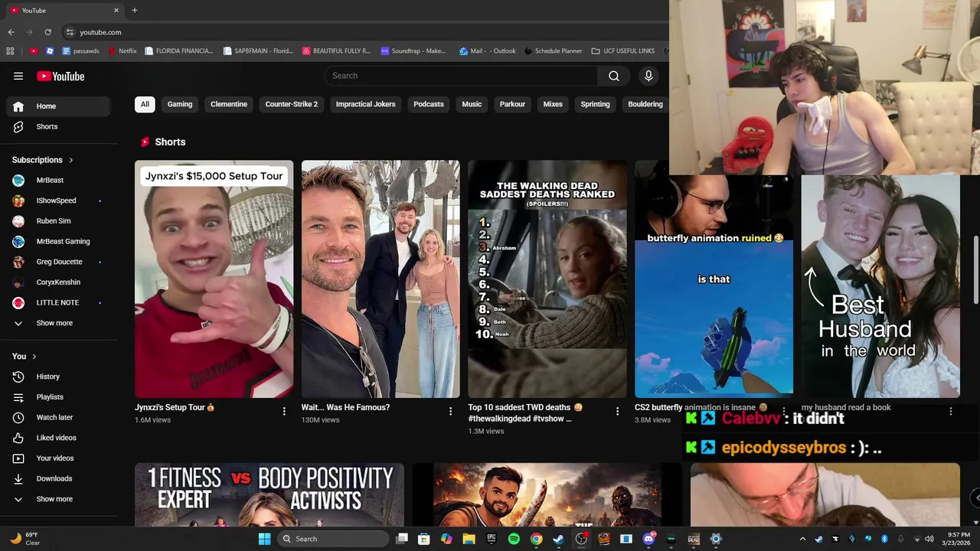This screenshot has width=980, height=551.
Task: Start voice search with the microphone
Action: [648, 76]
